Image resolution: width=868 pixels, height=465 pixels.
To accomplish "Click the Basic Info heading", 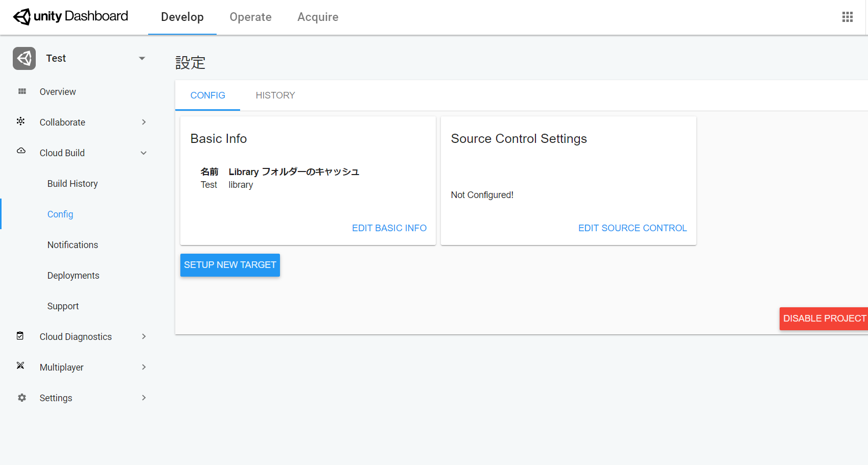I will 219,139.
